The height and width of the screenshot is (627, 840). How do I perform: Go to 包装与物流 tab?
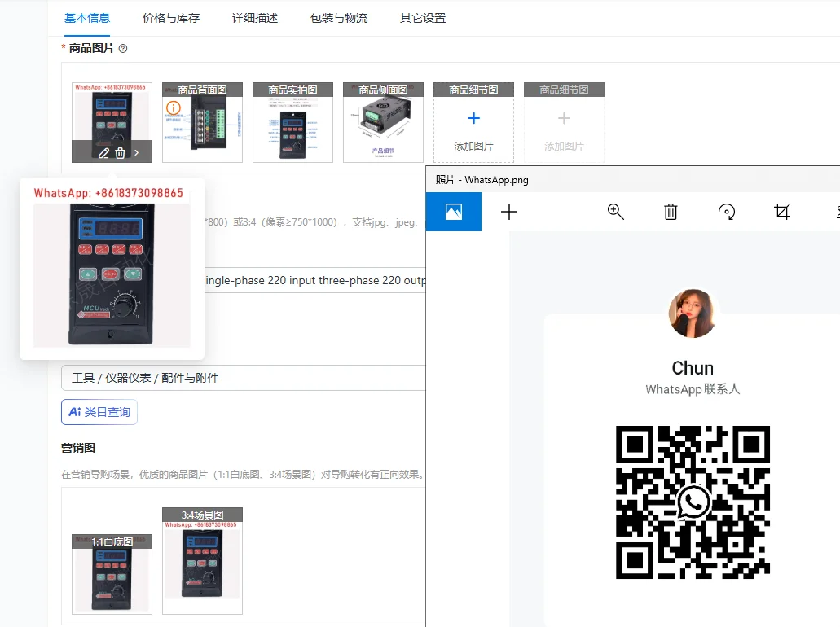(x=339, y=18)
